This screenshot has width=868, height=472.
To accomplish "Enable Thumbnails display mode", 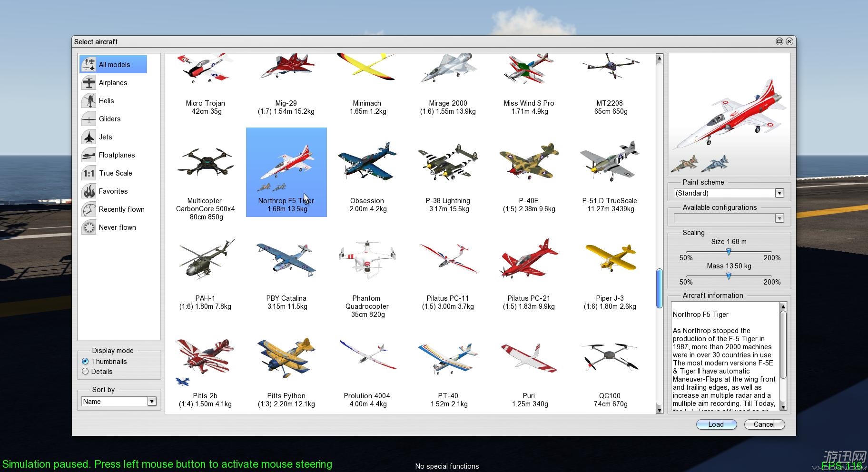I will pos(85,361).
